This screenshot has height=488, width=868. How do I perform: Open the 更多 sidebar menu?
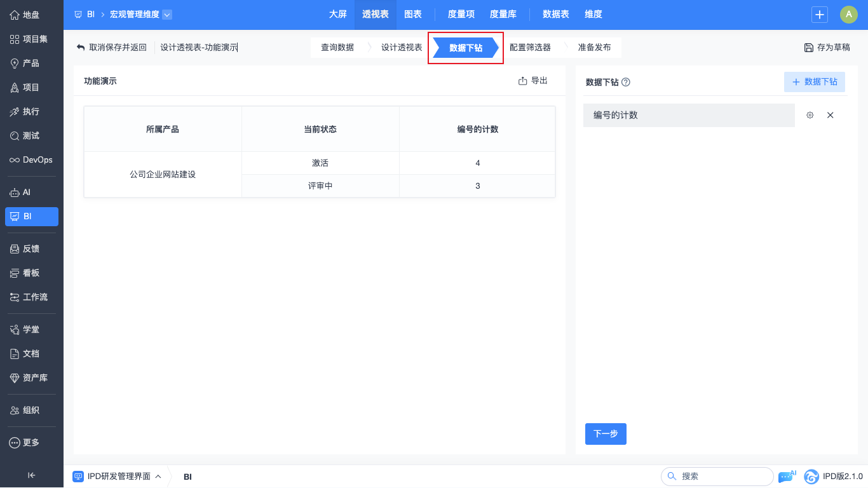coord(32,443)
